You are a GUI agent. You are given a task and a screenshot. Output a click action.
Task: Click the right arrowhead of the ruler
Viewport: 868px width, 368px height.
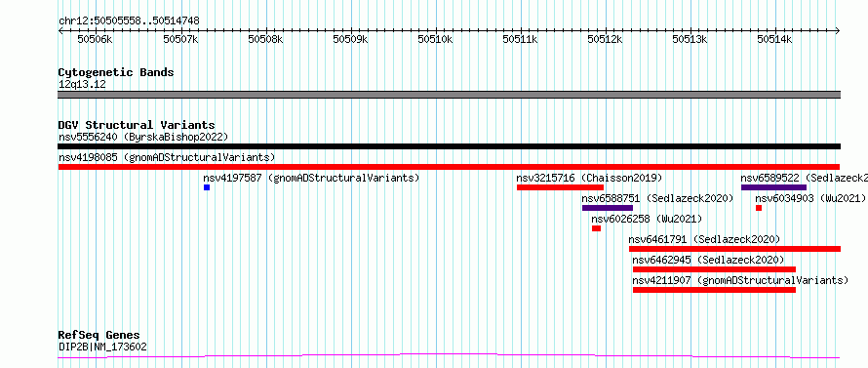tap(838, 30)
